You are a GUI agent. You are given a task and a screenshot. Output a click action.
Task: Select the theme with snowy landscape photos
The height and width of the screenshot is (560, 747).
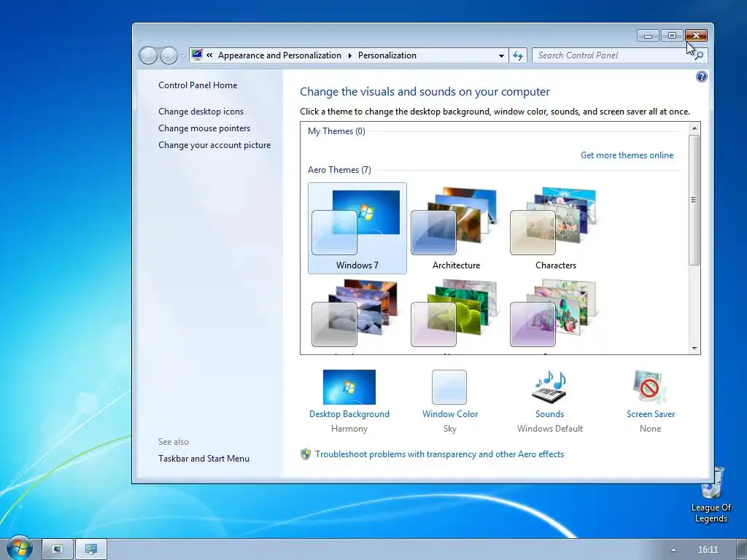pos(357,315)
